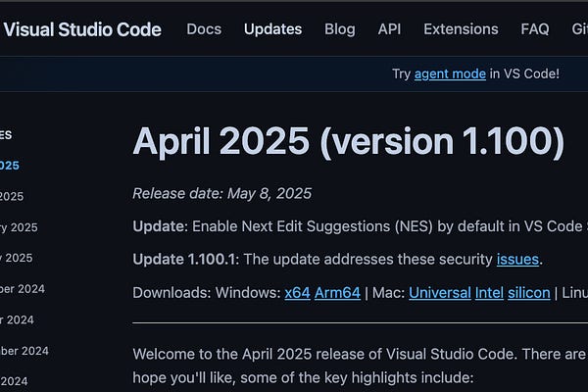The image size is (588, 392).
Task: Open the Docs navigation item
Action: pyautogui.click(x=204, y=29)
